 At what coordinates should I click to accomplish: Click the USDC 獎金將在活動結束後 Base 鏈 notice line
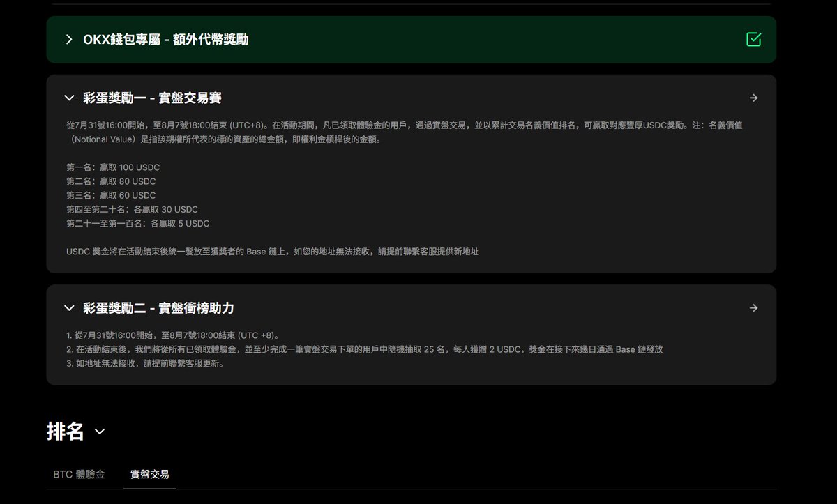point(273,251)
